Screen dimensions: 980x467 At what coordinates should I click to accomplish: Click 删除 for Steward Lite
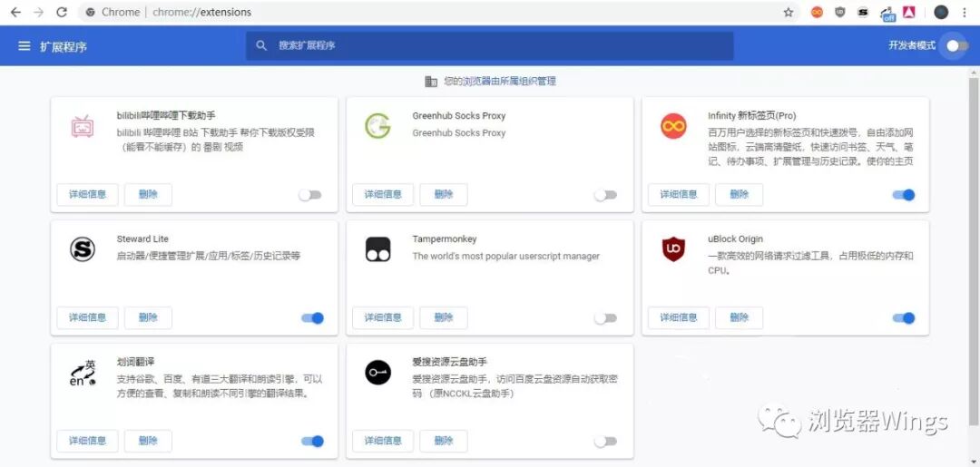click(x=148, y=317)
